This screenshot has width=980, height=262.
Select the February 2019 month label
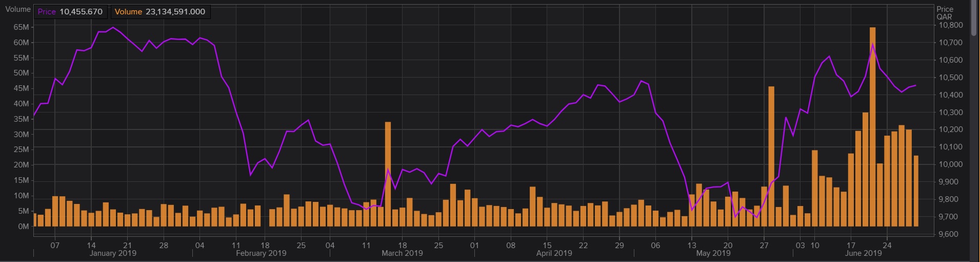coord(261,253)
